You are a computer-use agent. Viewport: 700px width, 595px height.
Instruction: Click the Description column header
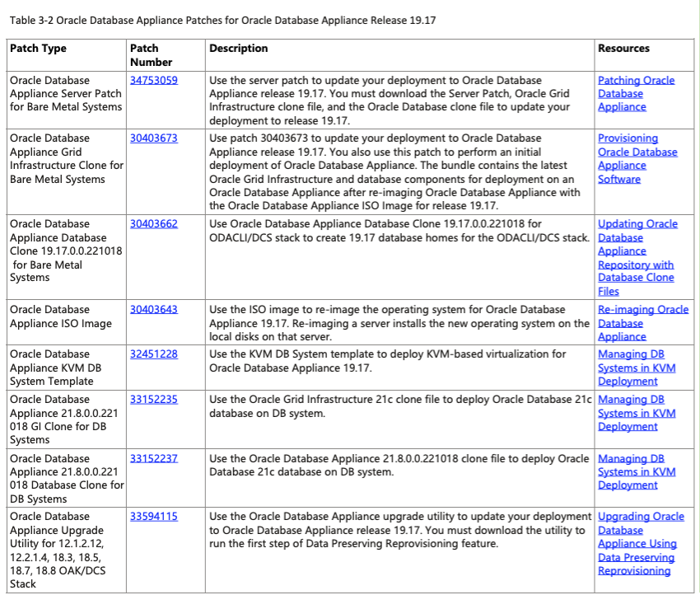point(238,49)
